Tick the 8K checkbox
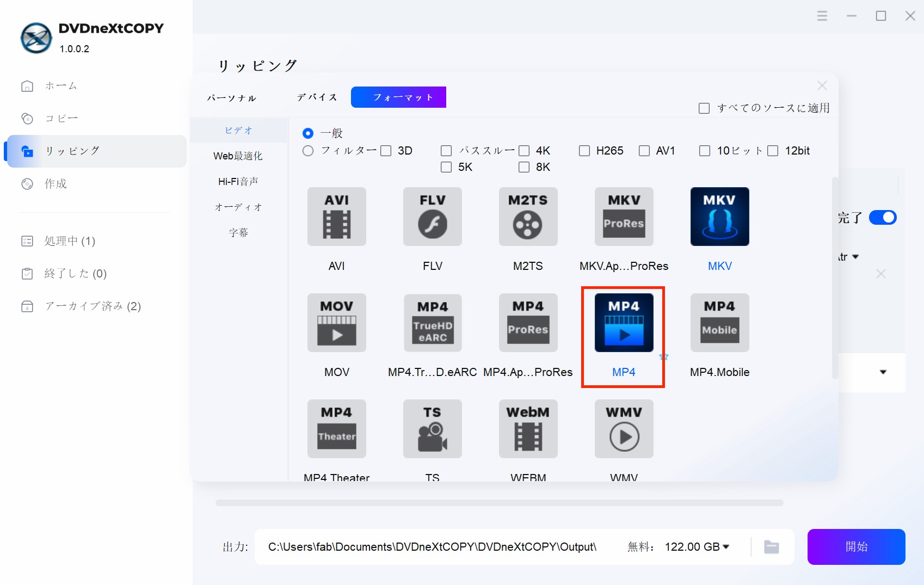924x585 pixels. pyautogui.click(x=524, y=167)
